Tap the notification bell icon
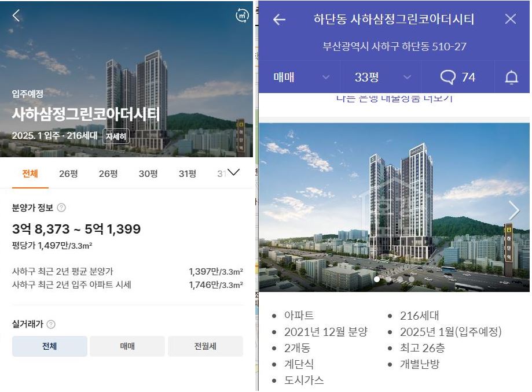Viewport: 532px width, 392px height. [x=511, y=77]
